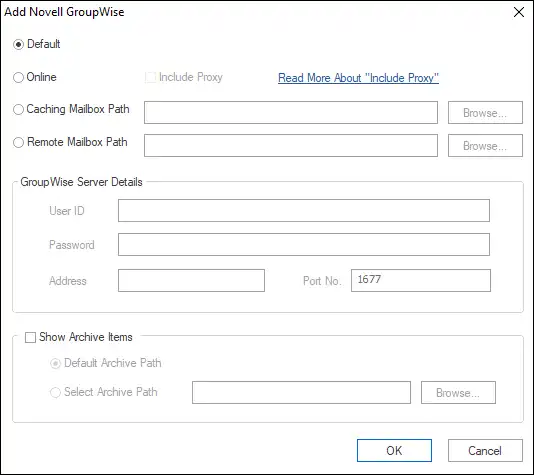
Task: Click Browse next to Select Archive Path
Action: [458, 393]
